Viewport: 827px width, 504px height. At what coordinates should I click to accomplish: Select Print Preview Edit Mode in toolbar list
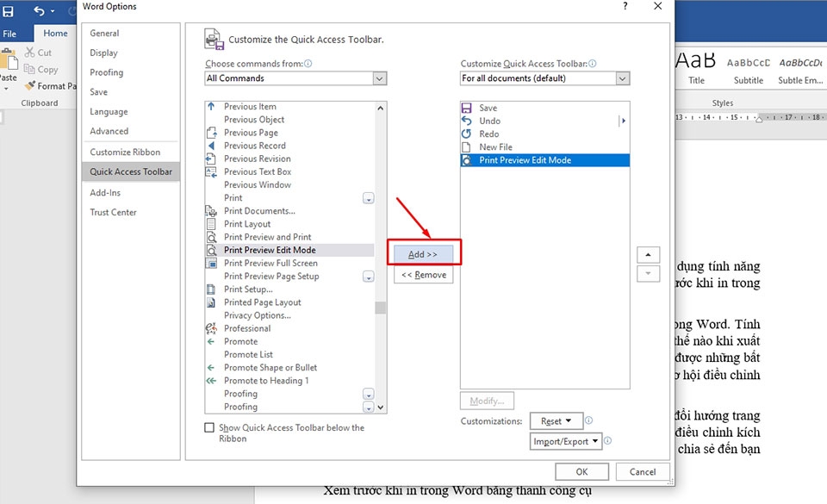(x=544, y=160)
